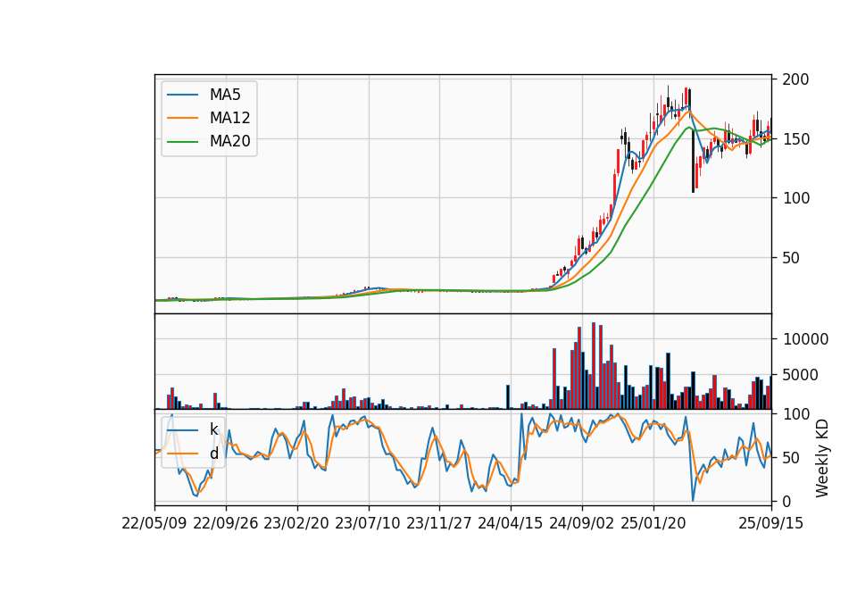Click the date label 25/09/15

pos(771,523)
